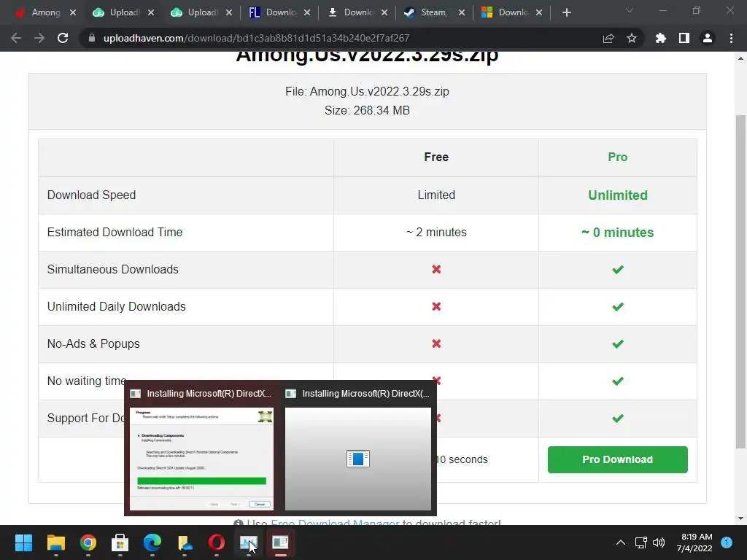This screenshot has height=560, width=747.
Task: Open a new browser tab
Action: pos(566,12)
